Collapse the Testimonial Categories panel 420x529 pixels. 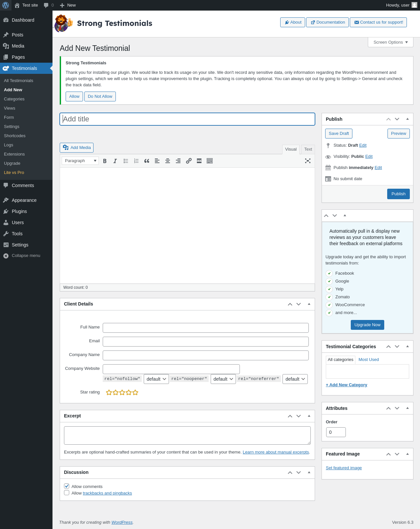[408, 347]
